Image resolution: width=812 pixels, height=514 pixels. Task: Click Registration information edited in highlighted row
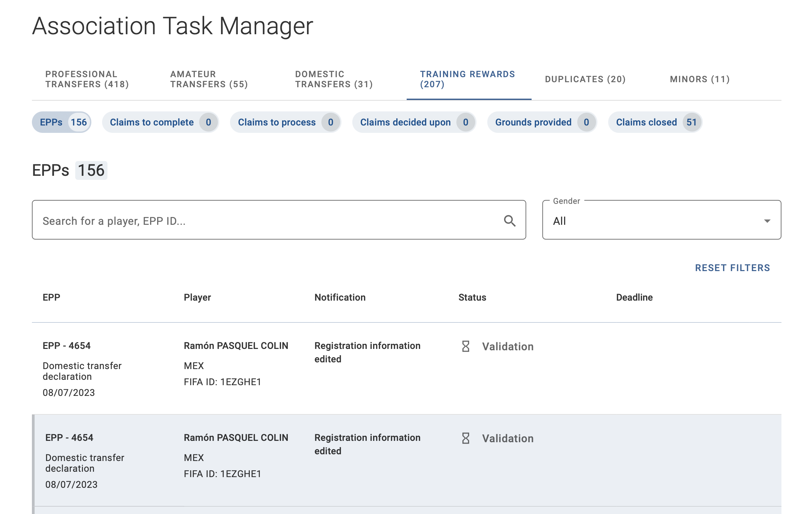point(367,444)
